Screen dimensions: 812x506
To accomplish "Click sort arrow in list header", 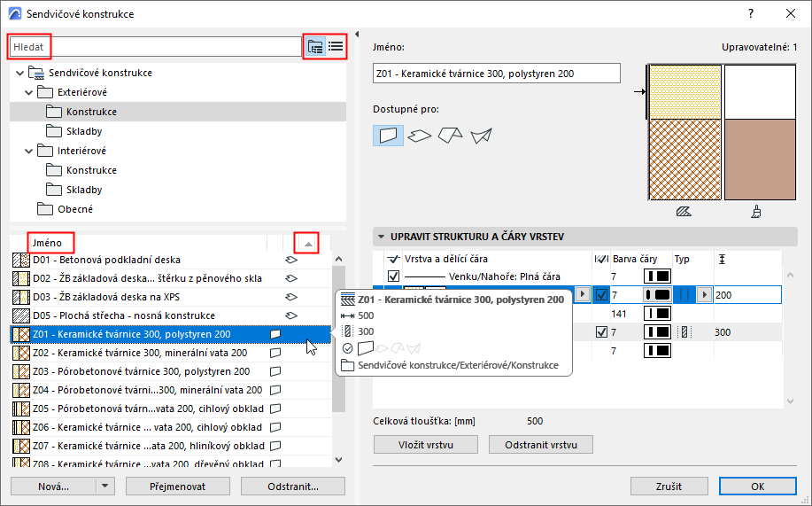I will coord(308,244).
